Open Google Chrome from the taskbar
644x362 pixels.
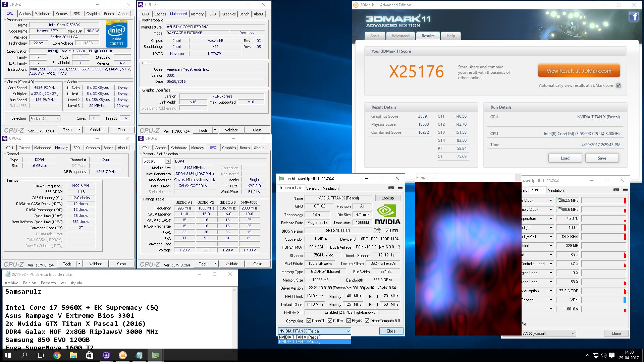(x=57, y=355)
